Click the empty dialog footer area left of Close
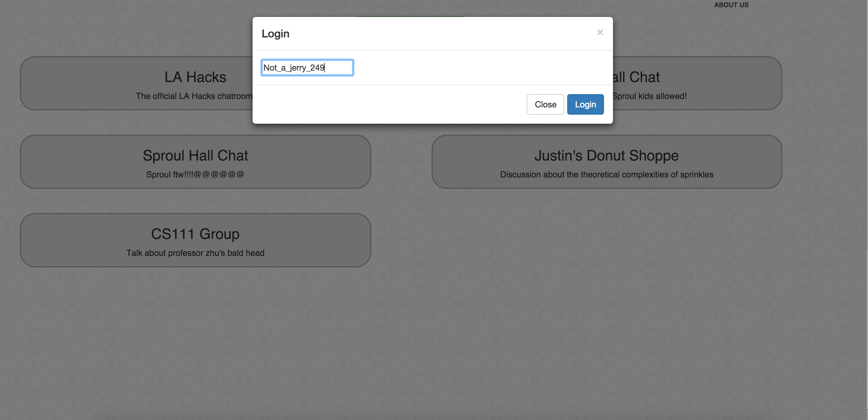Viewport: 868px width, 420px height. click(x=388, y=105)
